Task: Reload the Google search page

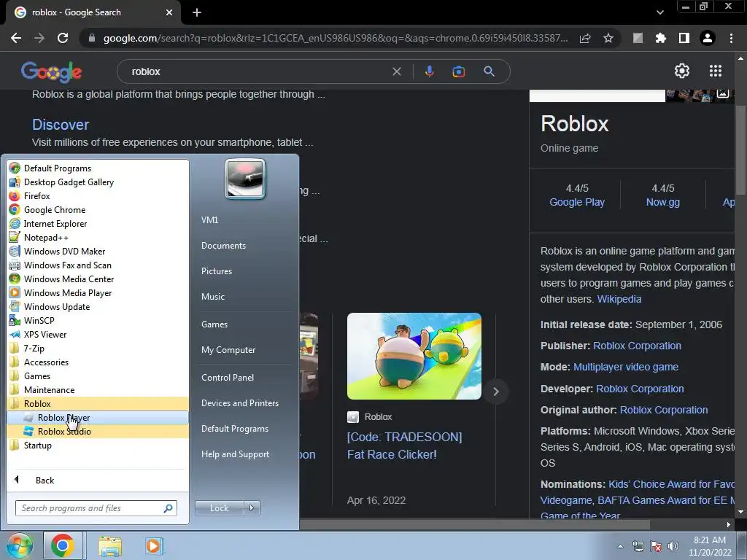Action: [x=63, y=38]
